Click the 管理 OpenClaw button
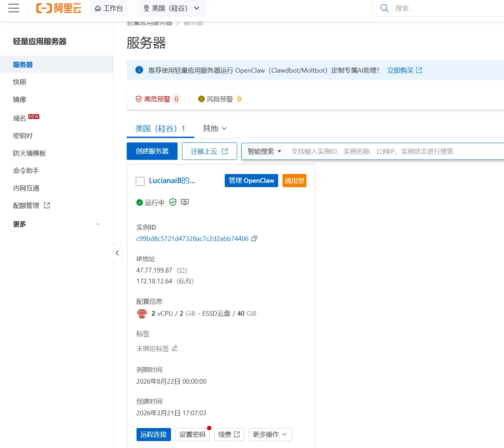This screenshot has height=448, width=504. click(251, 181)
